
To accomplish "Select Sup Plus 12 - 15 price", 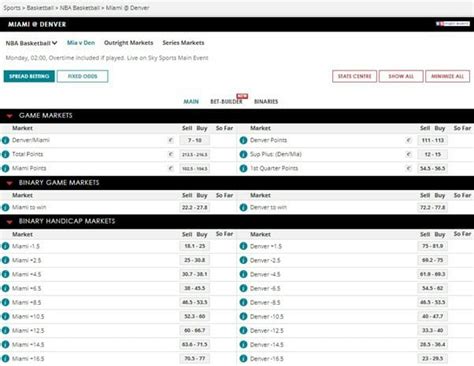I will point(433,154).
